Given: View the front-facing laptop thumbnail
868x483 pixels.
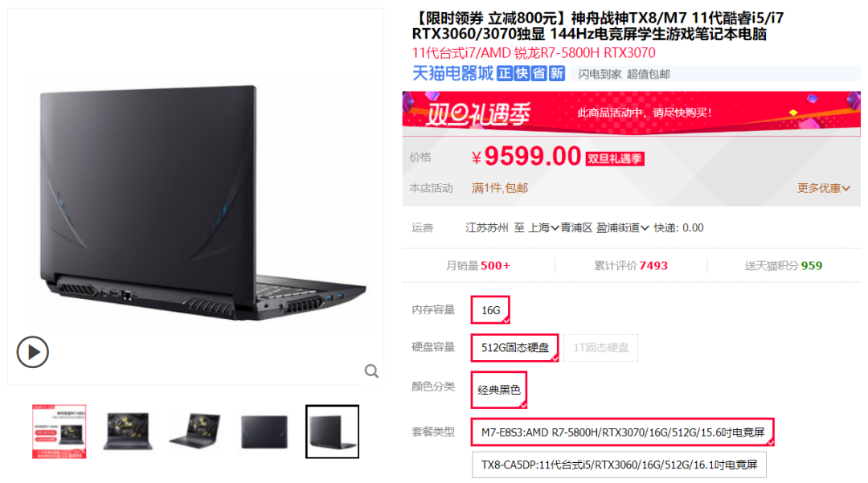Looking at the screenshot, I should pyautogui.click(x=128, y=432).
